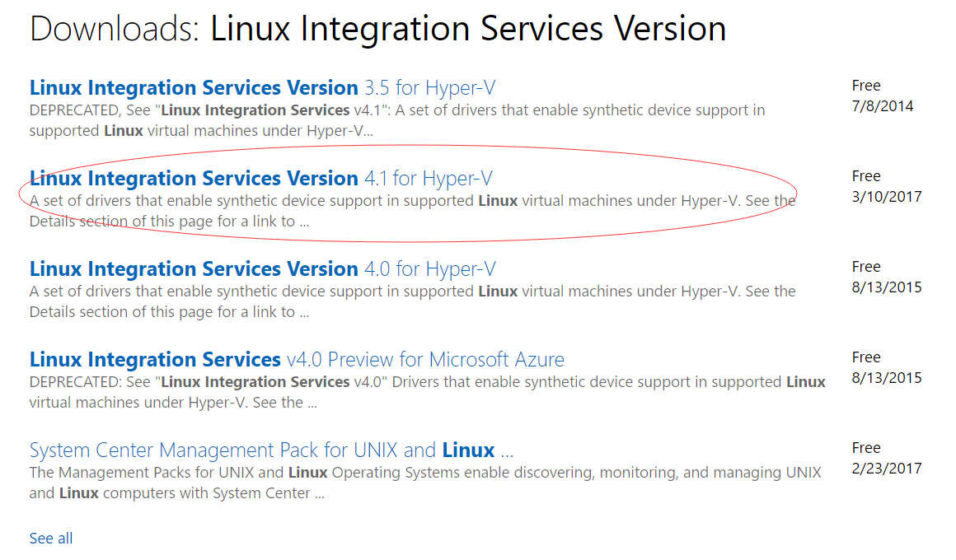Click the 7/8/2014 release date
This screenshot has height=560, width=956.
(883, 106)
